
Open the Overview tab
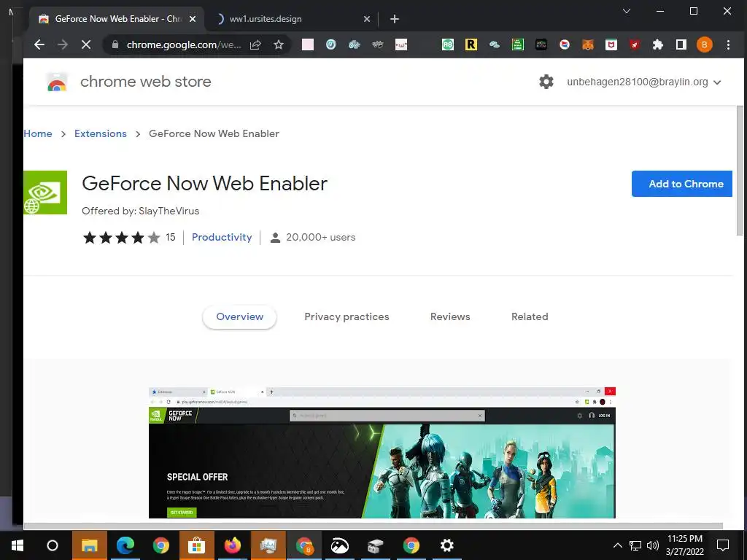click(239, 316)
